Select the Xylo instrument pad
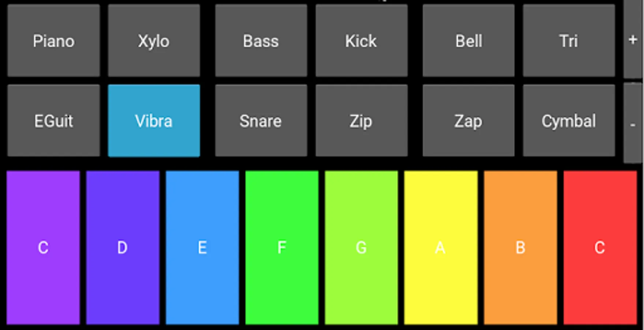 tap(154, 41)
